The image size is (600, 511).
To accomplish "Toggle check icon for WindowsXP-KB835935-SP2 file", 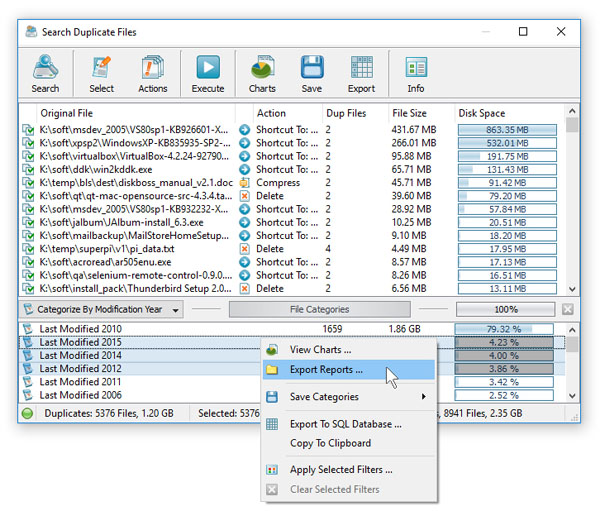I will click(x=28, y=143).
